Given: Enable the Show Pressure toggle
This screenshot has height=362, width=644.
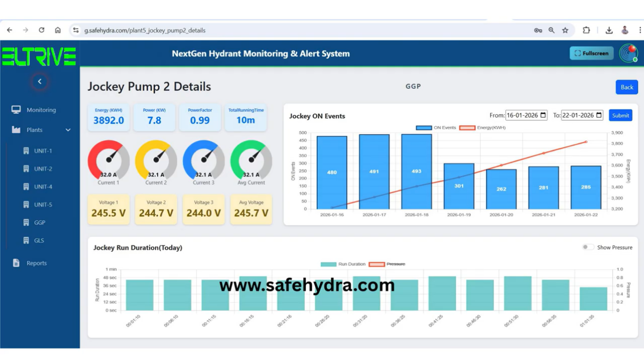Looking at the screenshot, I should pyautogui.click(x=587, y=247).
